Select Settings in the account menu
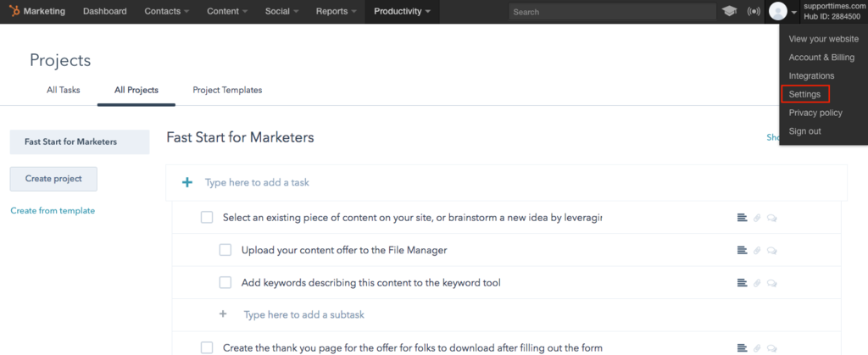Screen dimensions: 868x355 (x=805, y=94)
